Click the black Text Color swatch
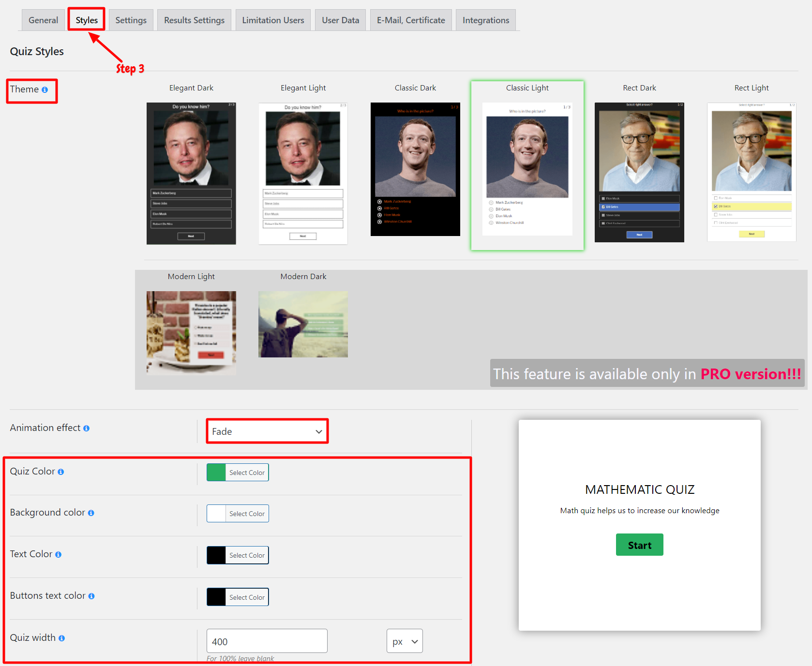This screenshot has width=812, height=666. click(216, 555)
